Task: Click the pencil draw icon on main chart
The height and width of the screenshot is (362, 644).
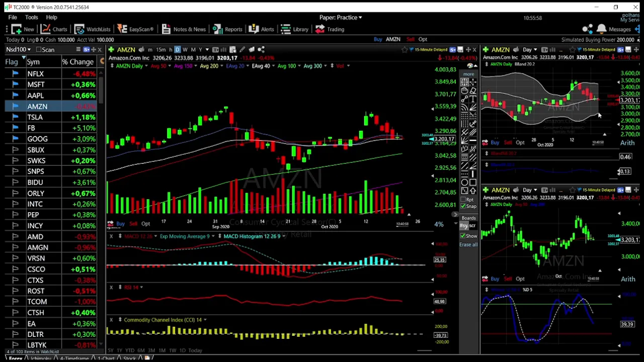Action: (x=242, y=49)
